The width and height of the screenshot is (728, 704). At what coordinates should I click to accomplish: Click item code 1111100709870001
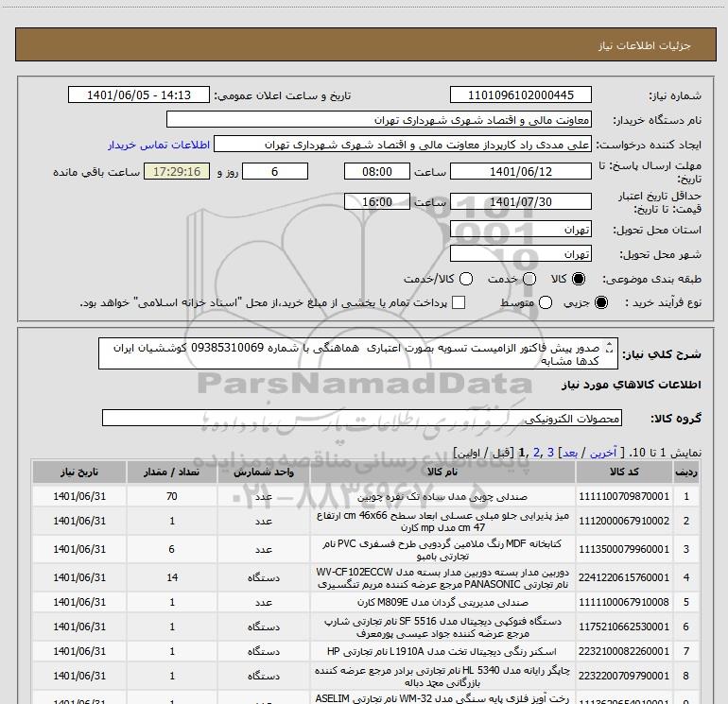point(624,496)
